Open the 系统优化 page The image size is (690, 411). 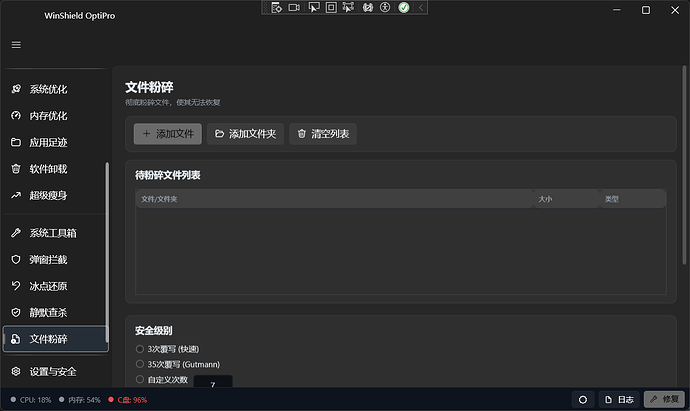pyautogui.click(x=55, y=89)
